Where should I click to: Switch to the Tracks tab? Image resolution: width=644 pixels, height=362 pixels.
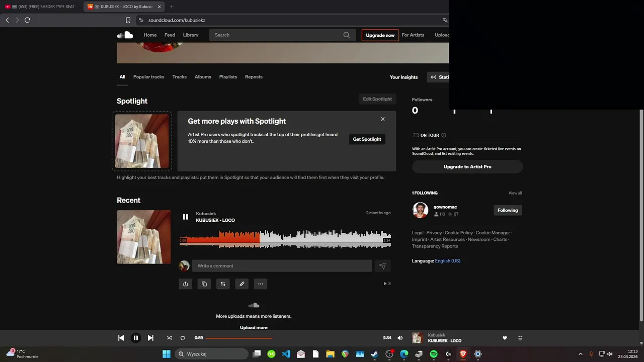pos(180,77)
